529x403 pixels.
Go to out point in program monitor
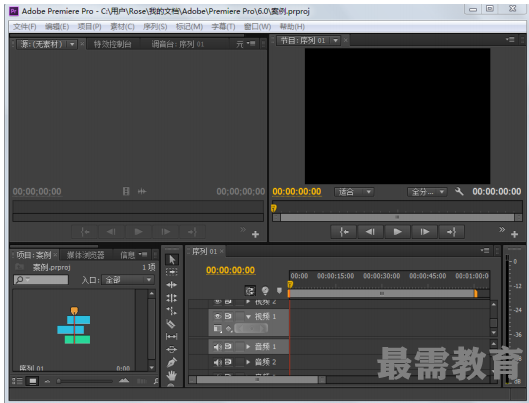451,232
